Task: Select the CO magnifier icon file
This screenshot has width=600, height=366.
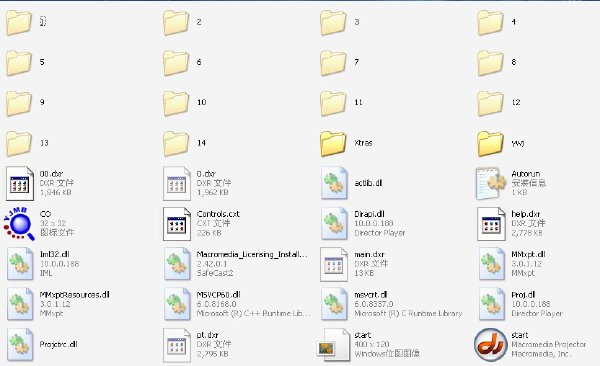Action: [19, 224]
